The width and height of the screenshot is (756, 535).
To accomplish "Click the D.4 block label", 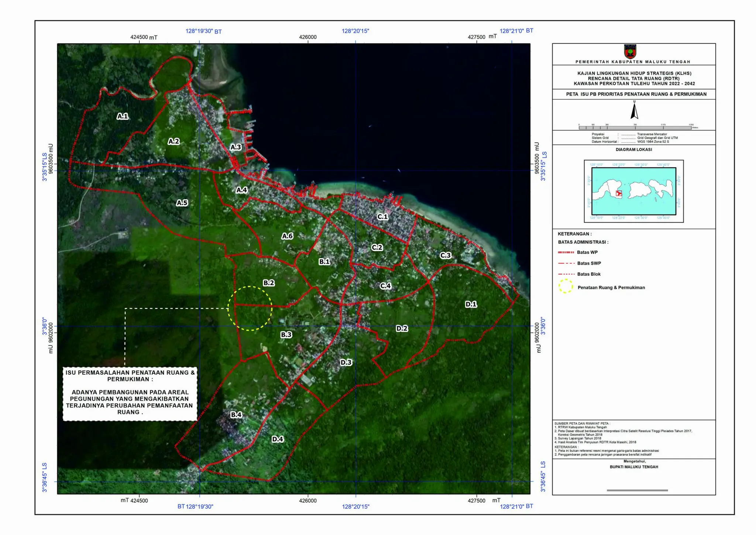I will point(278,439).
